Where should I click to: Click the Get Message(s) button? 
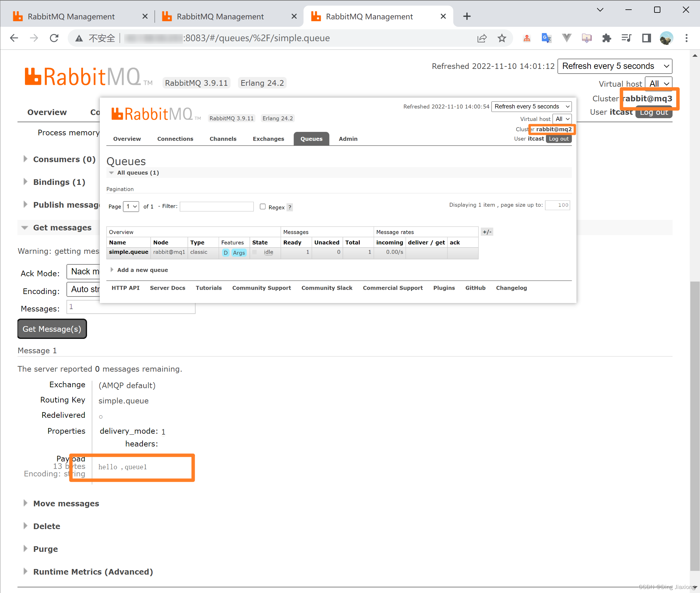[x=52, y=329]
